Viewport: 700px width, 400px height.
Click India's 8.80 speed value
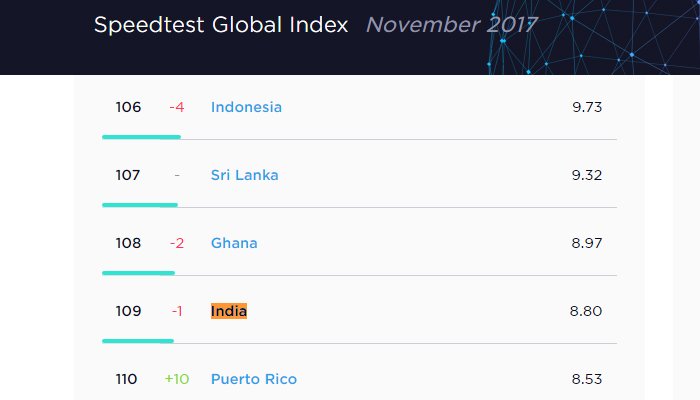(586, 311)
